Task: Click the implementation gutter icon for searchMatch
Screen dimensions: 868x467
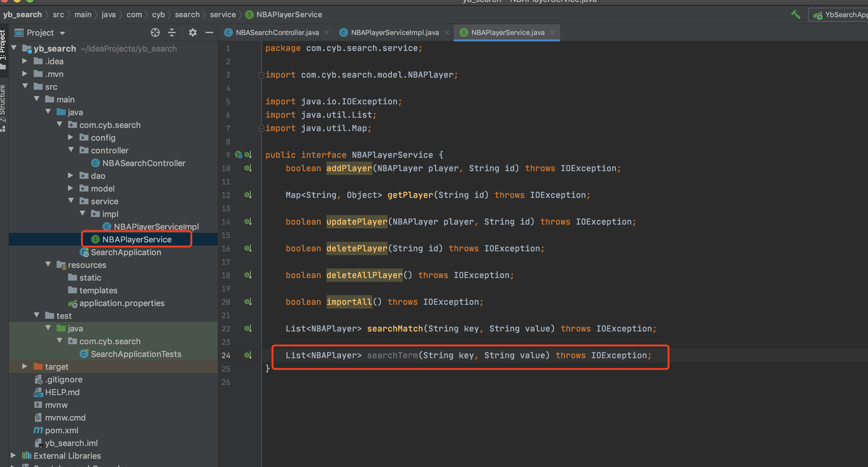Action: (x=248, y=328)
